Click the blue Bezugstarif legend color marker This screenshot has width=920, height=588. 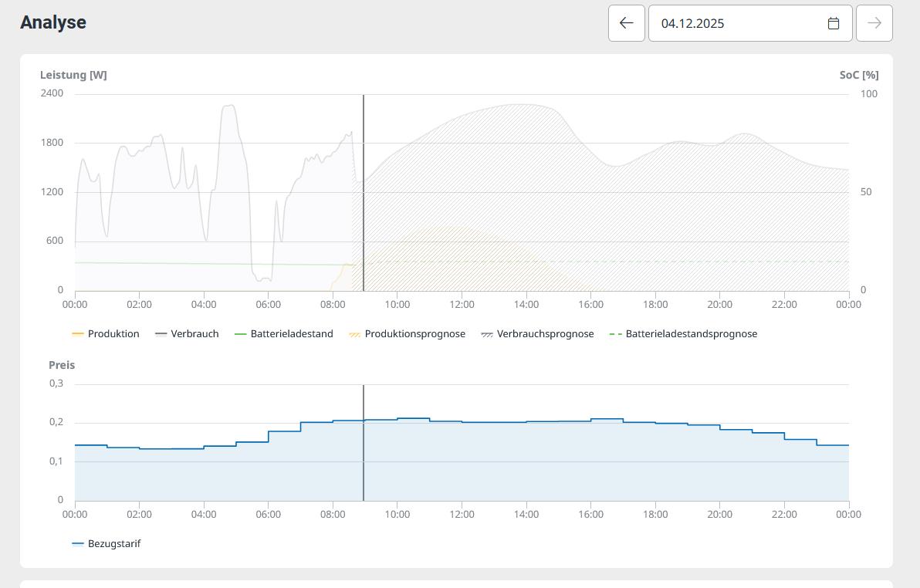click(x=77, y=544)
